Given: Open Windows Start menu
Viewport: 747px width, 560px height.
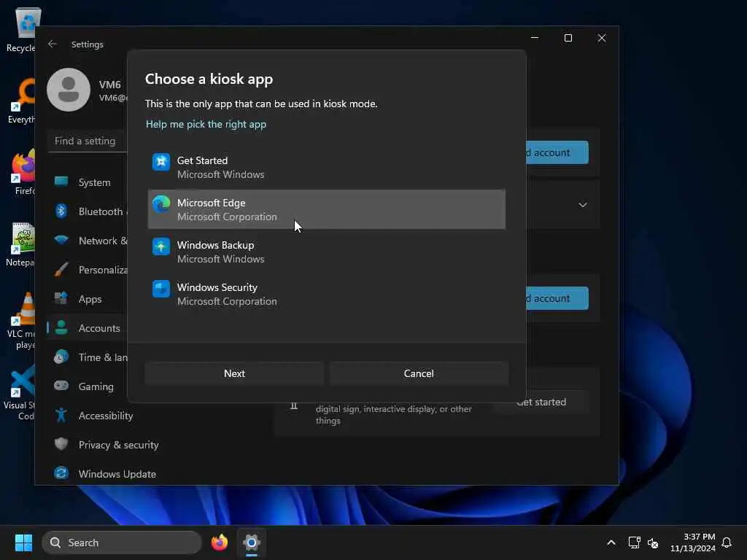Looking at the screenshot, I should tap(23, 542).
